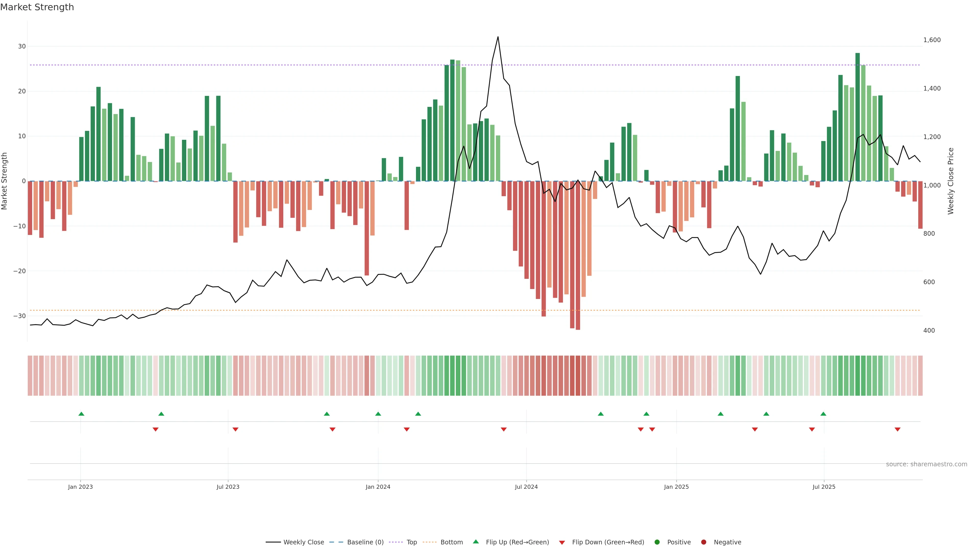980x551 pixels.
Task: Click the Market Strength chart title
Action: click(x=37, y=7)
